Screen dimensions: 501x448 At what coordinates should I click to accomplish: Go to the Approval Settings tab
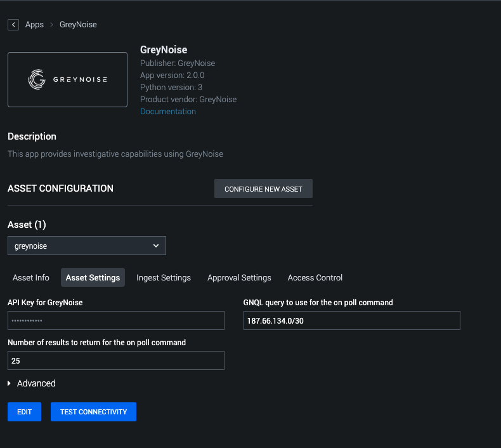(x=239, y=277)
